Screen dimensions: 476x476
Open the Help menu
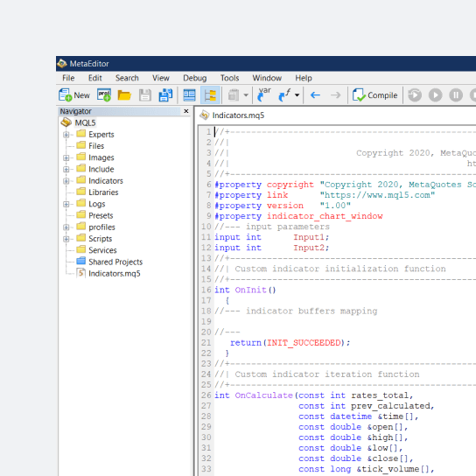tap(304, 78)
